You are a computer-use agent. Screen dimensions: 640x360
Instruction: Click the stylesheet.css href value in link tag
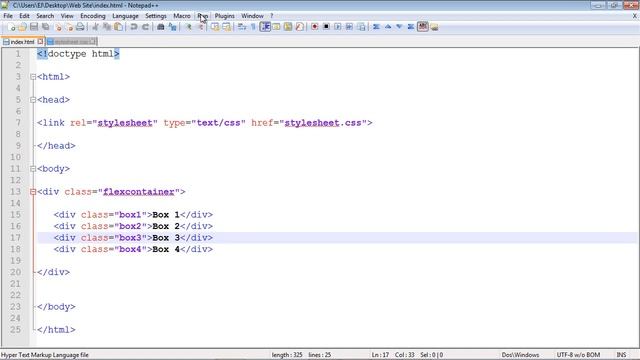pos(323,123)
